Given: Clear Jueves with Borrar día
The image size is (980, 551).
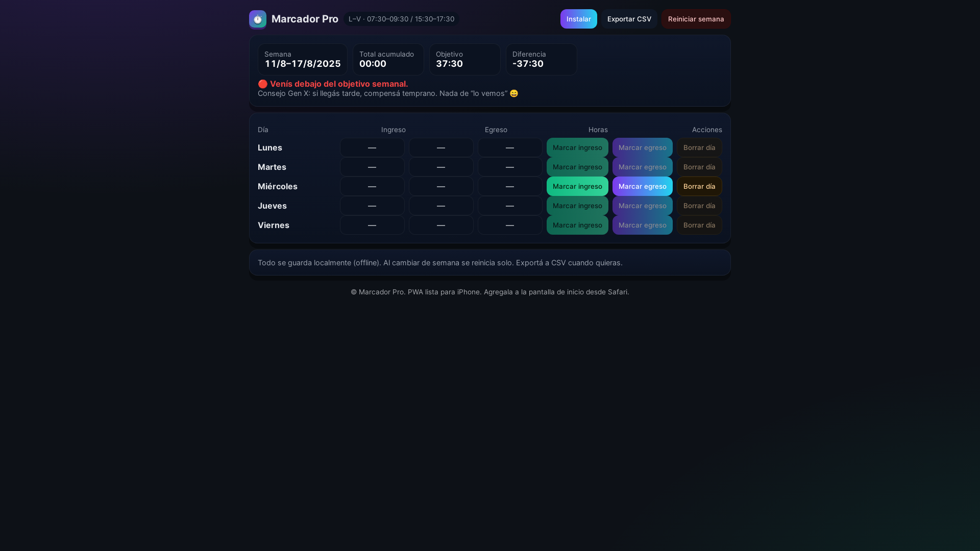Looking at the screenshot, I should tap(699, 206).
